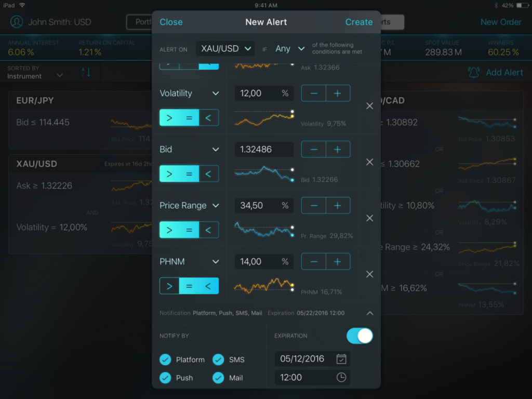Uncheck the Platform notification checkbox
This screenshot has height=399, width=532.
coord(166,360)
